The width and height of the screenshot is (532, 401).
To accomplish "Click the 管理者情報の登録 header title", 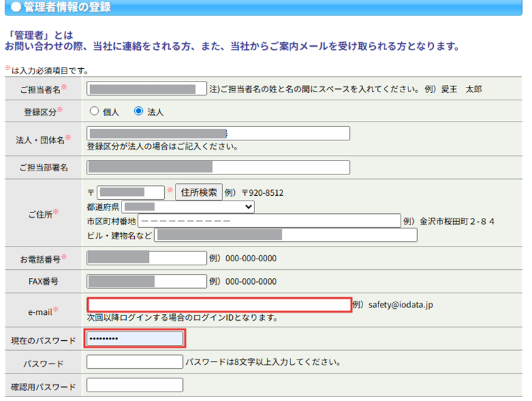I will point(67,8).
